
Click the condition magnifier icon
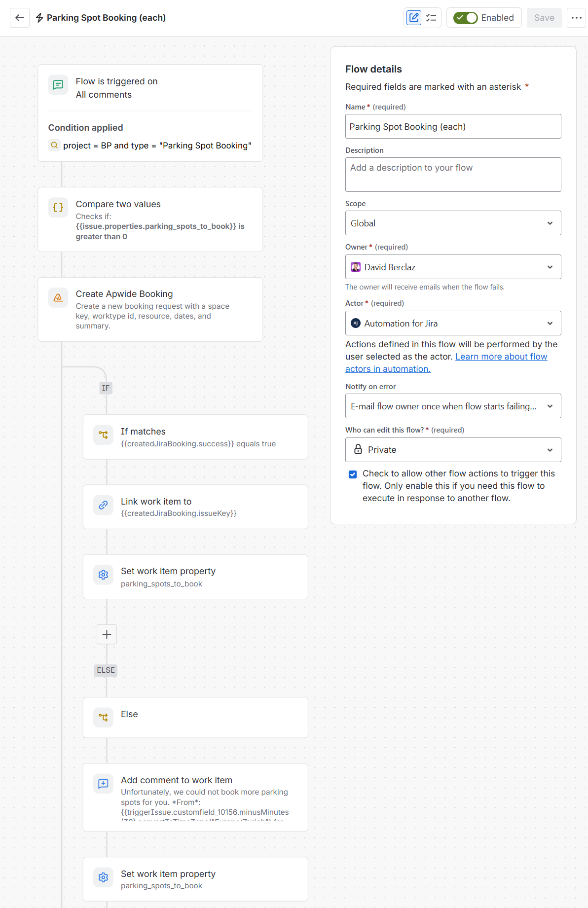(x=54, y=145)
